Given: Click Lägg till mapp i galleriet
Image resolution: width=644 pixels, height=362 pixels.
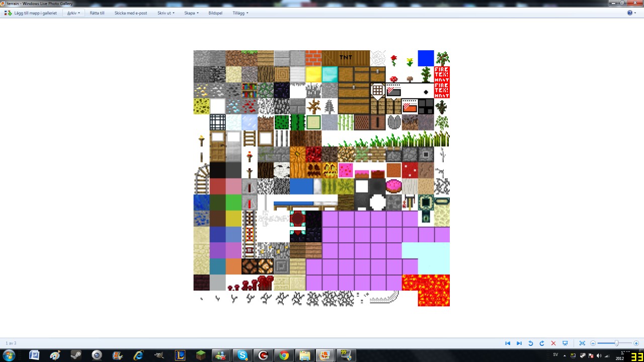Looking at the screenshot, I should pos(35,13).
